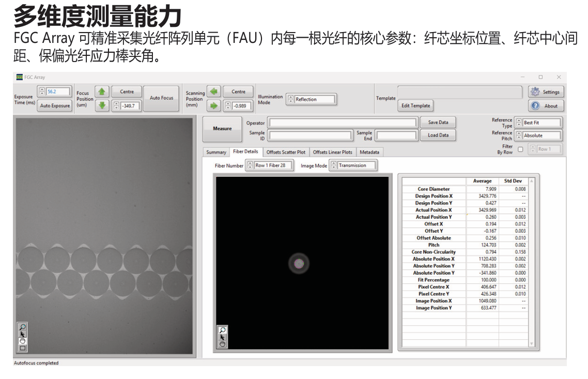Viewport: 588px width, 379px height.
Task: Click the Sample ID input field
Action: (x=310, y=135)
